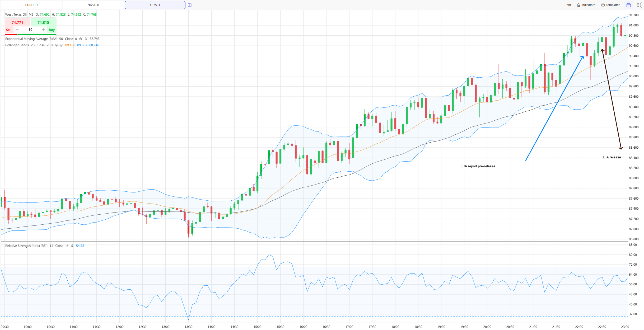The width and height of the screenshot is (644, 330).
Task: Open Bollinger Bands settings gear
Action: [56, 45]
